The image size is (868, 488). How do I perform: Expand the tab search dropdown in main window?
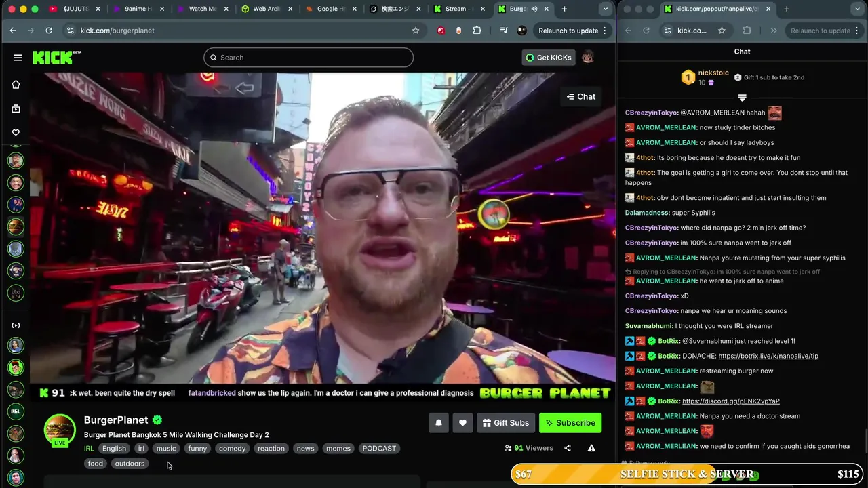[605, 9]
